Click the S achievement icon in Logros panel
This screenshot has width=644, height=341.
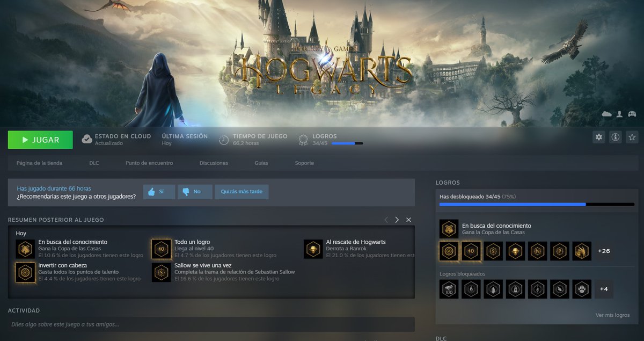(x=493, y=251)
